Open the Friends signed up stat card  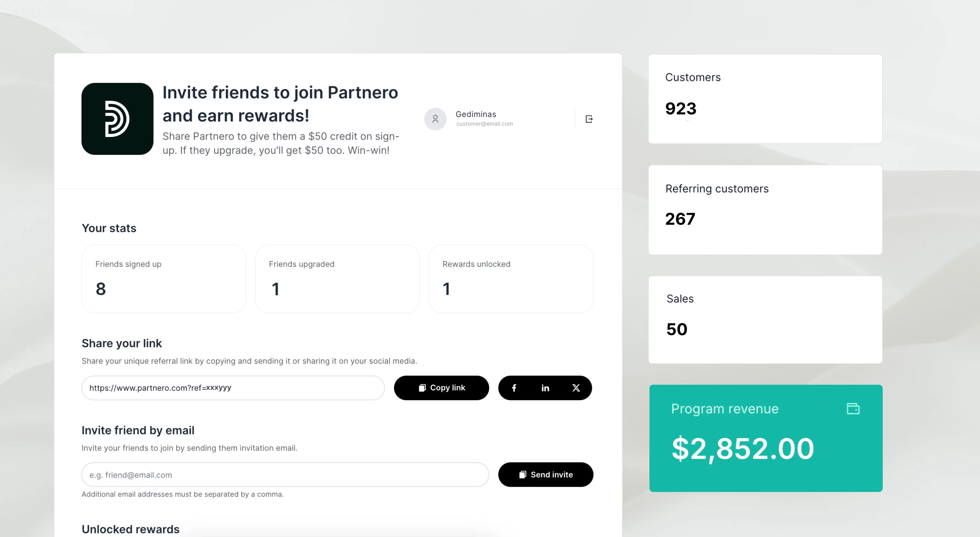164,279
